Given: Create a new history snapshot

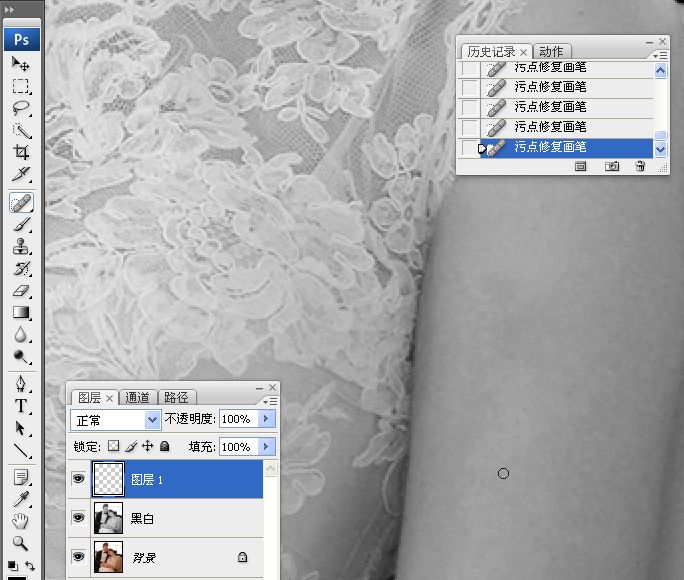Looking at the screenshot, I should (612, 166).
